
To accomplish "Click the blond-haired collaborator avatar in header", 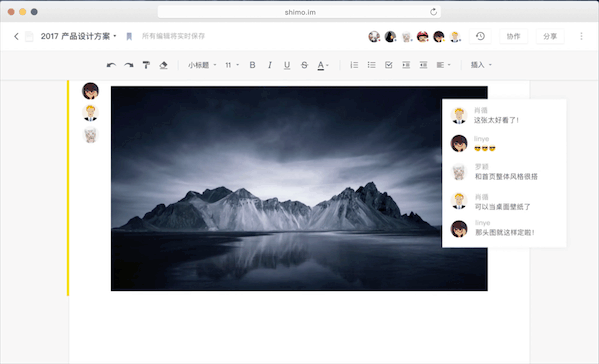I will click(455, 36).
